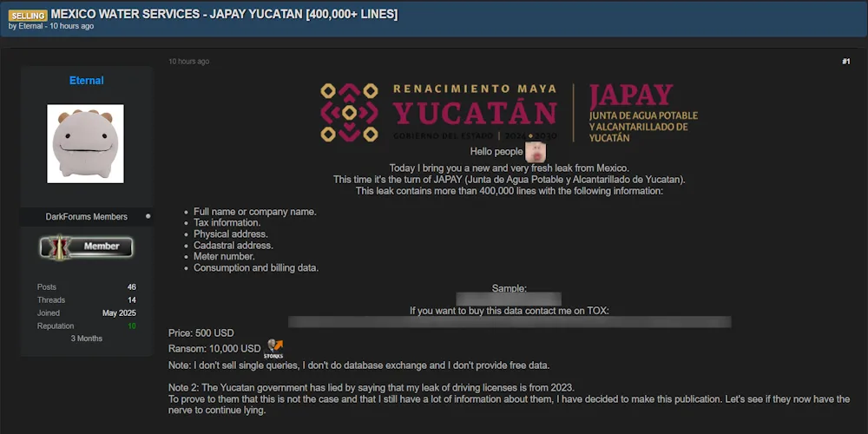Screen dimensions: 868x434
Task: Click the 'Price: 500 USD' line
Action: [201, 332]
